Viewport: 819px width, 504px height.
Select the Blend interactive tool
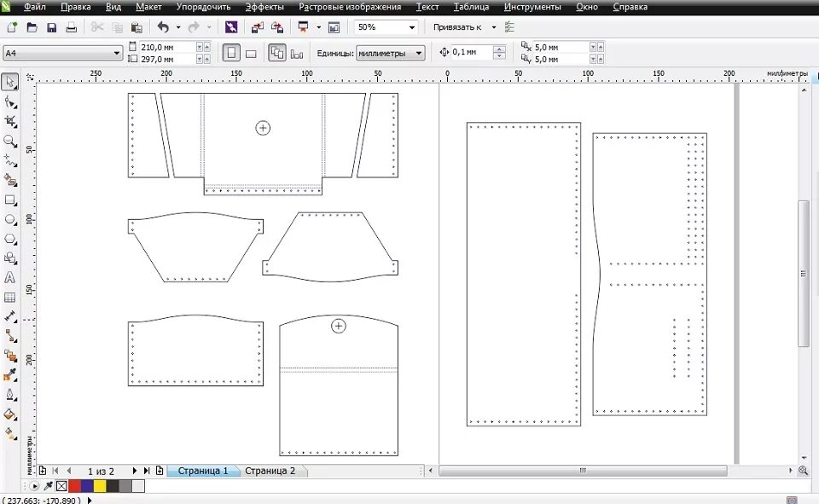(10, 356)
